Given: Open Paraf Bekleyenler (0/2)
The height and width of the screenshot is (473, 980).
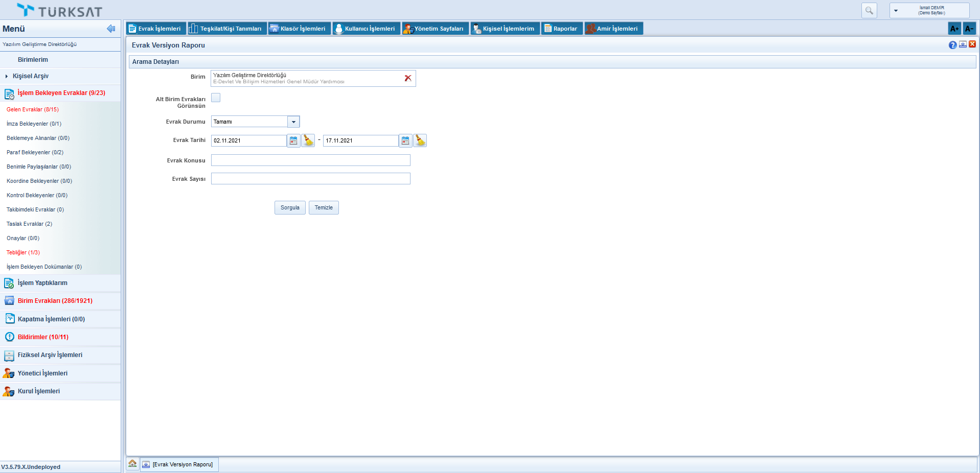Looking at the screenshot, I should [35, 152].
